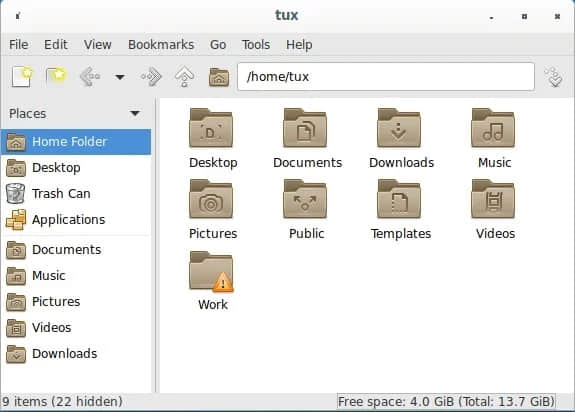This screenshot has width=575, height=412.
Task: Close the tux window
Action: (x=557, y=16)
